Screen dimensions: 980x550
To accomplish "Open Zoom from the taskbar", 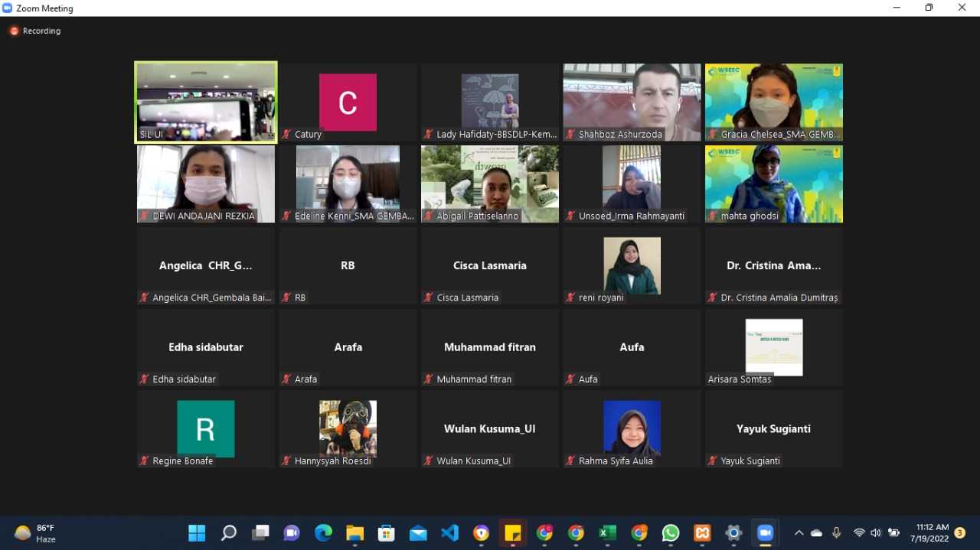I will (x=765, y=533).
